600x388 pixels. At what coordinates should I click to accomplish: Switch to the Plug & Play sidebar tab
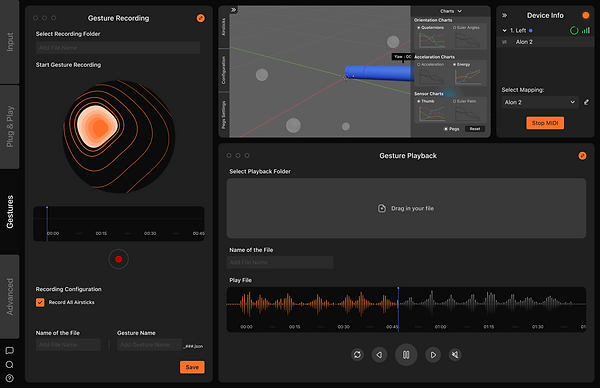tap(10, 127)
